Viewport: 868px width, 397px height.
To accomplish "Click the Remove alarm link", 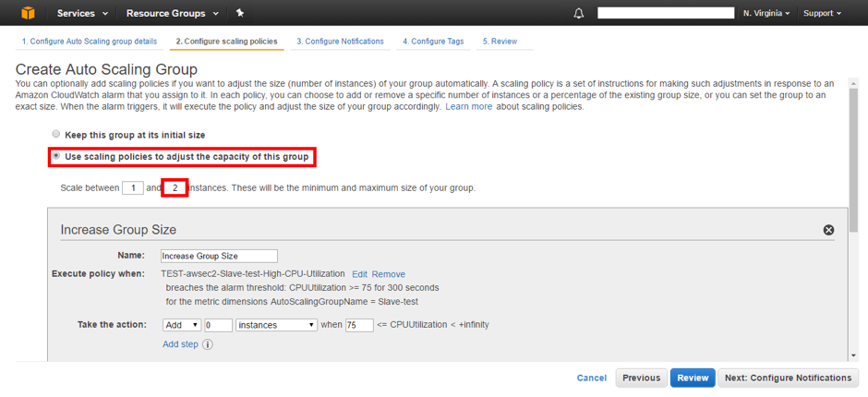I will 389,274.
